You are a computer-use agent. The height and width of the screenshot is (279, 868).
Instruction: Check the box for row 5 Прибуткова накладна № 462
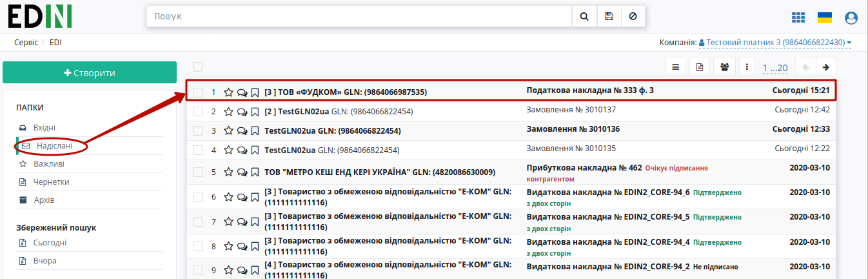click(x=199, y=172)
